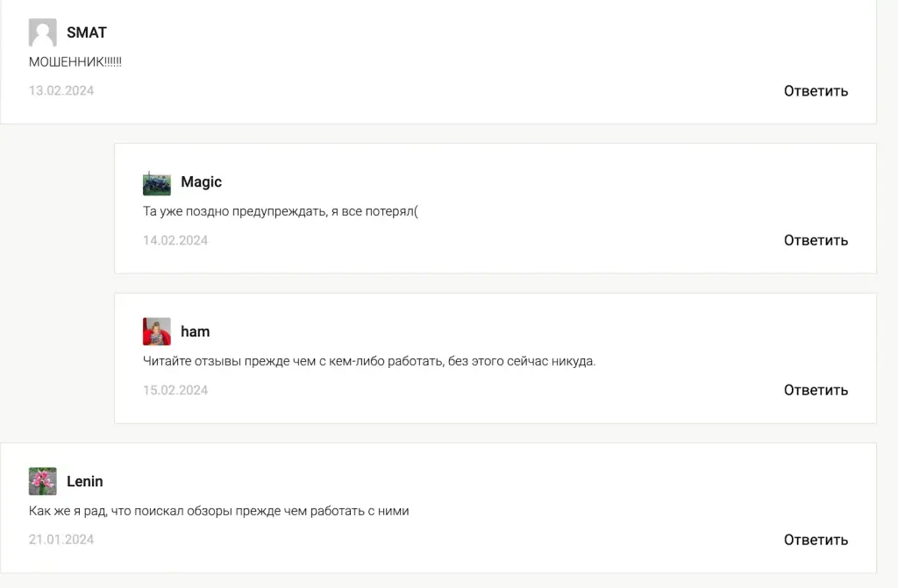Reply to Lenin's comment with Ответить
The image size is (898, 588).
(816, 540)
